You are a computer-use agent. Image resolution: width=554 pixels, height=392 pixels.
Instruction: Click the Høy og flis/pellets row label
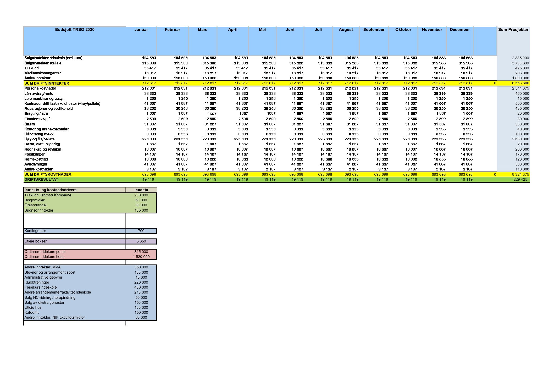pos(39,139)
